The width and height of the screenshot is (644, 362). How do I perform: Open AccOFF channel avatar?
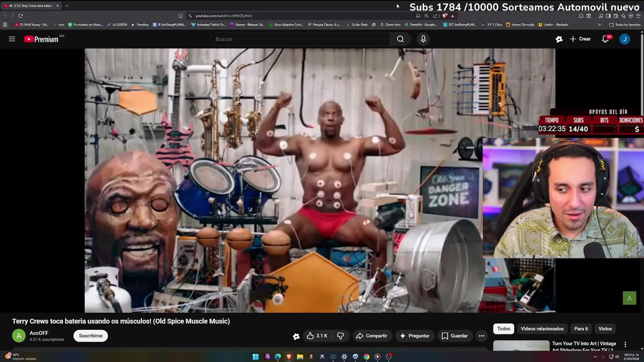[x=19, y=336]
